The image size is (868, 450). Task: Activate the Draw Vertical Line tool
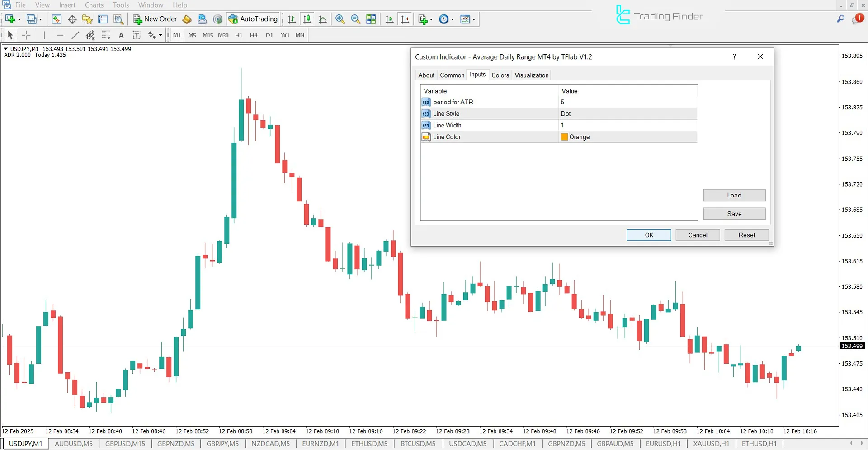44,35
